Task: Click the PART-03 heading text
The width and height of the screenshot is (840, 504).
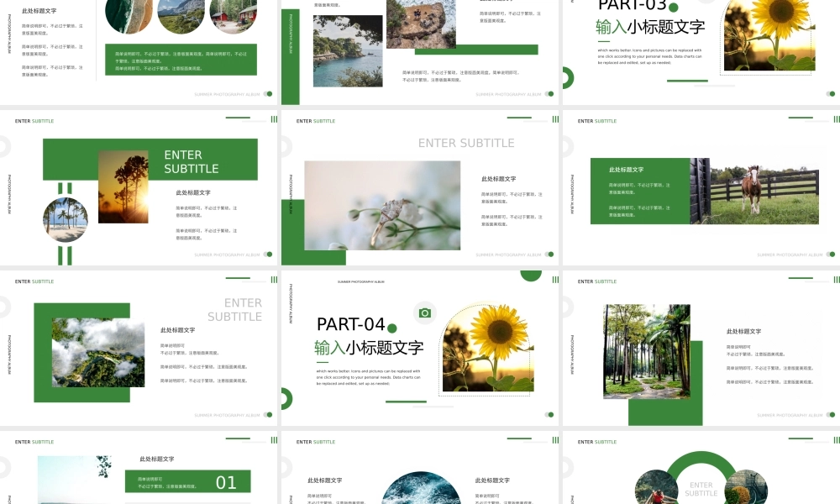Action: pos(633,5)
